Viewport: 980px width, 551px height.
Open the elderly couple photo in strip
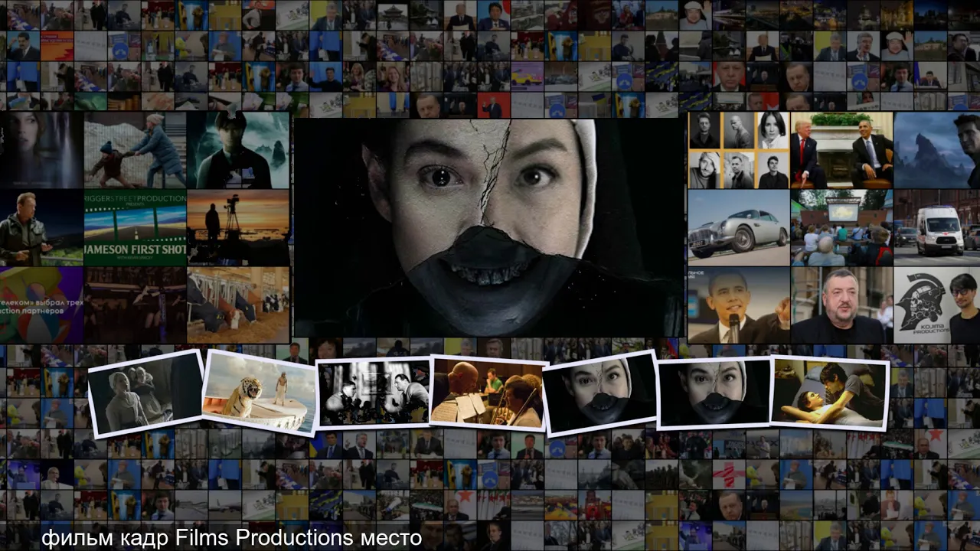coord(145,393)
